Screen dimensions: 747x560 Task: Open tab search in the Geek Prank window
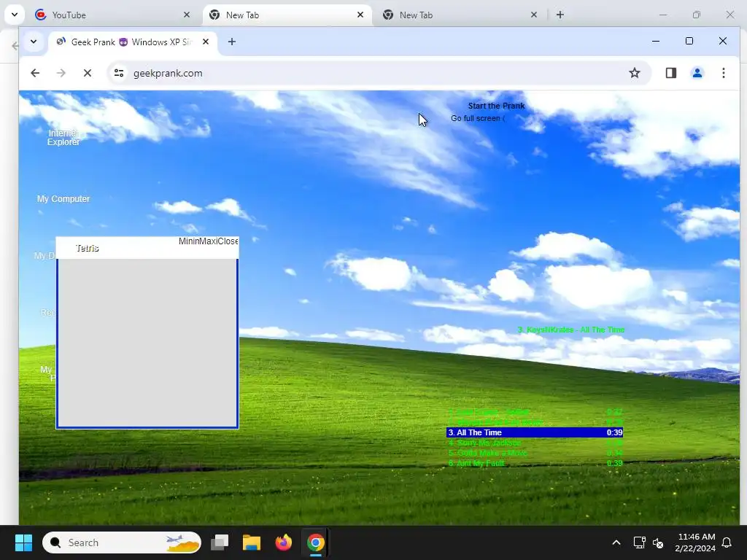(34, 42)
